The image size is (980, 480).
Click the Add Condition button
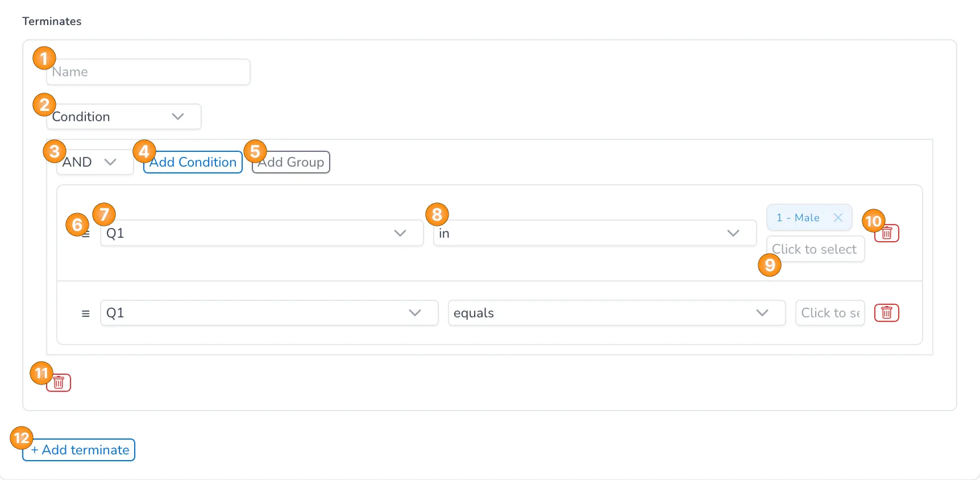[193, 162]
